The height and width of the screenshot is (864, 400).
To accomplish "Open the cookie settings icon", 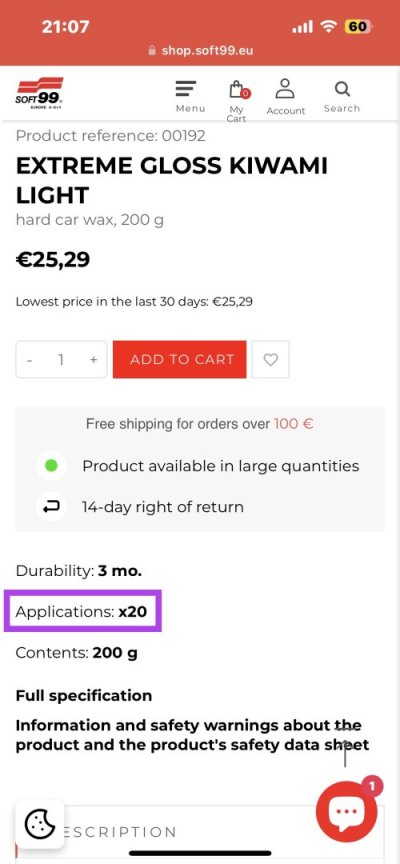I will 40,824.
